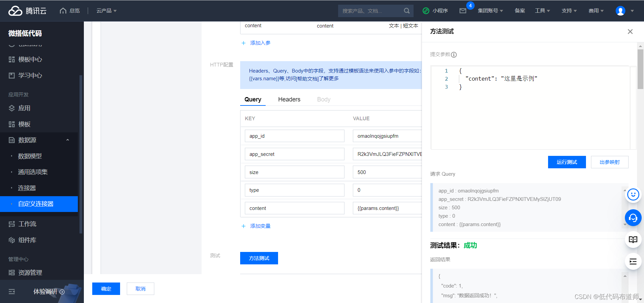Switch to the Headers tab
The width and height of the screenshot is (644, 303).
coord(289,99)
